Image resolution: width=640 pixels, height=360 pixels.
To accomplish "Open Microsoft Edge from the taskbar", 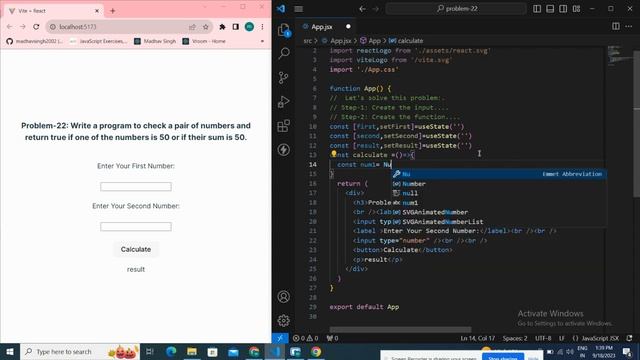I will 171,351.
